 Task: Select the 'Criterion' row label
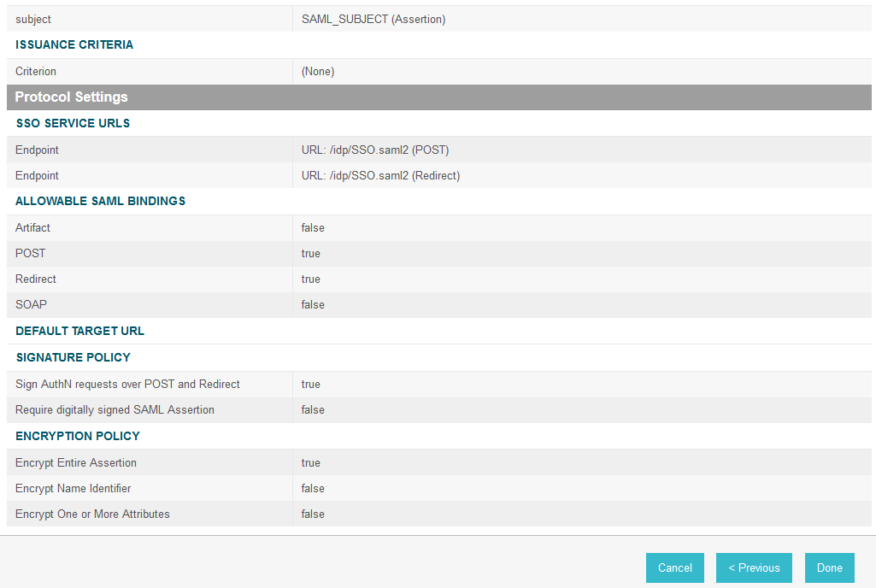[36, 72]
